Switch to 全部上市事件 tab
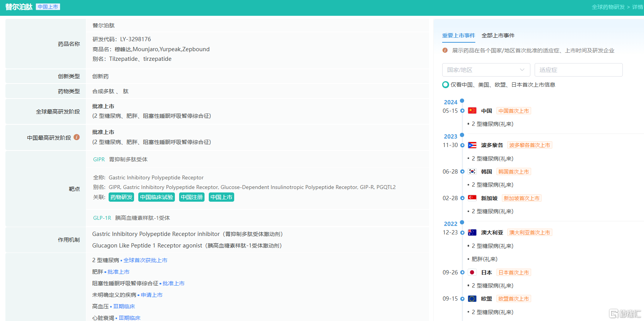This screenshot has height=321, width=644. (x=498, y=35)
